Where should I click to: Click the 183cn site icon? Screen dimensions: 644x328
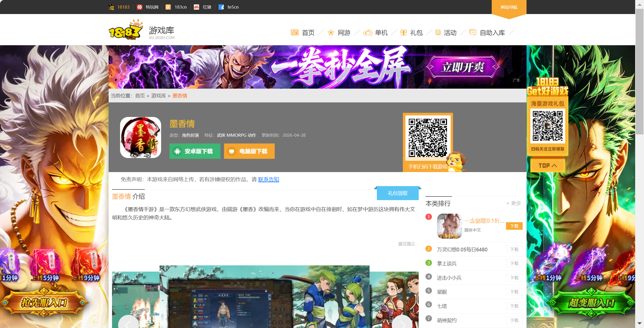coord(168,7)
